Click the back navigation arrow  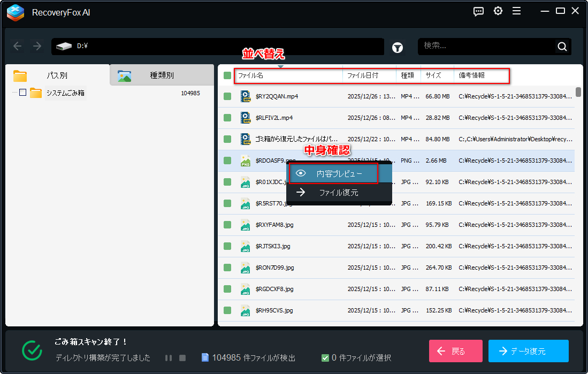point(18,47)
